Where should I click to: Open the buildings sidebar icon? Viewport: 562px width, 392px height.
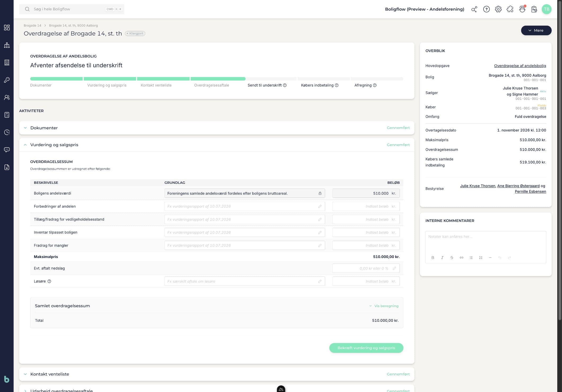tap(7, 63)
